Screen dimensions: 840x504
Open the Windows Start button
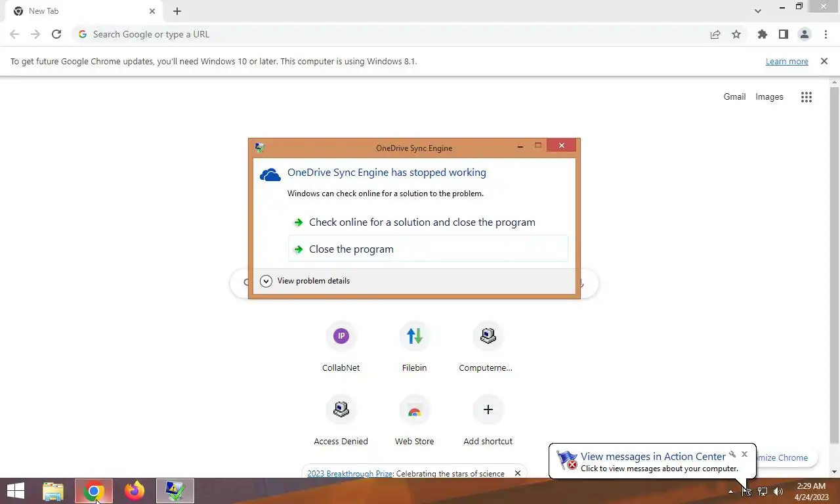(16, 491)
